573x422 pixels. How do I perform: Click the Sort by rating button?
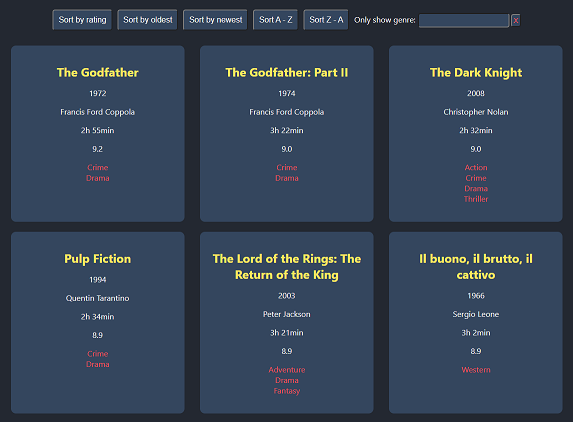(82, 20)
